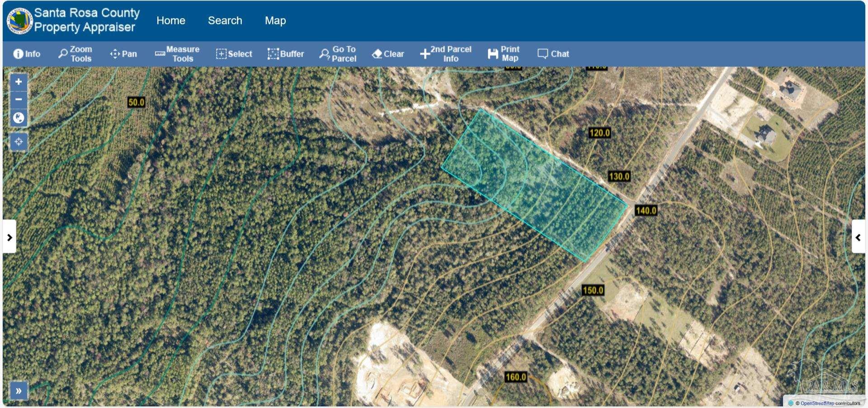Expand the left side panel arrow

10,237
